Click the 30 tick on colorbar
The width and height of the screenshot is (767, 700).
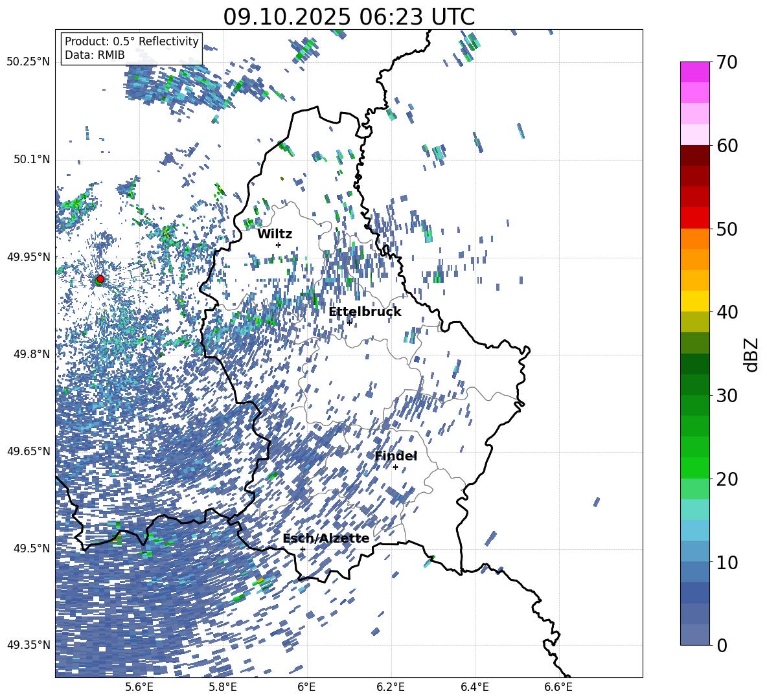727,395
